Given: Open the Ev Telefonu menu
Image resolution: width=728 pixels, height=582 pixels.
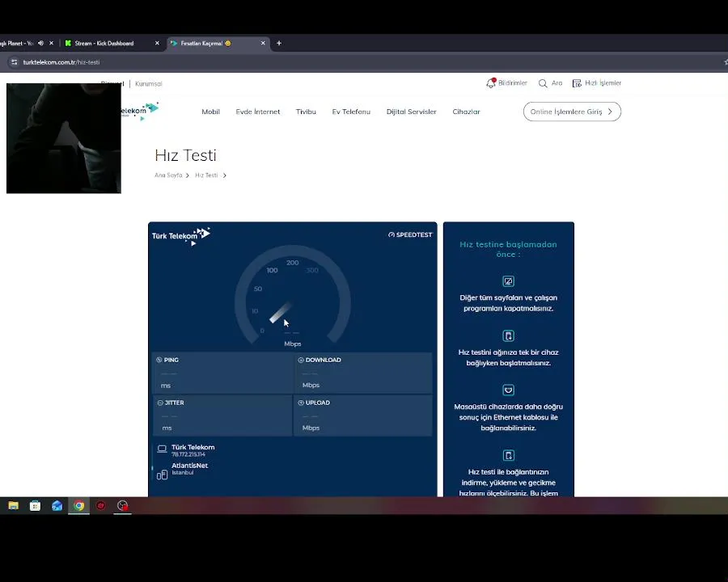Looking at the screenshot, I should pyautogui.click(x=351, y=112).
